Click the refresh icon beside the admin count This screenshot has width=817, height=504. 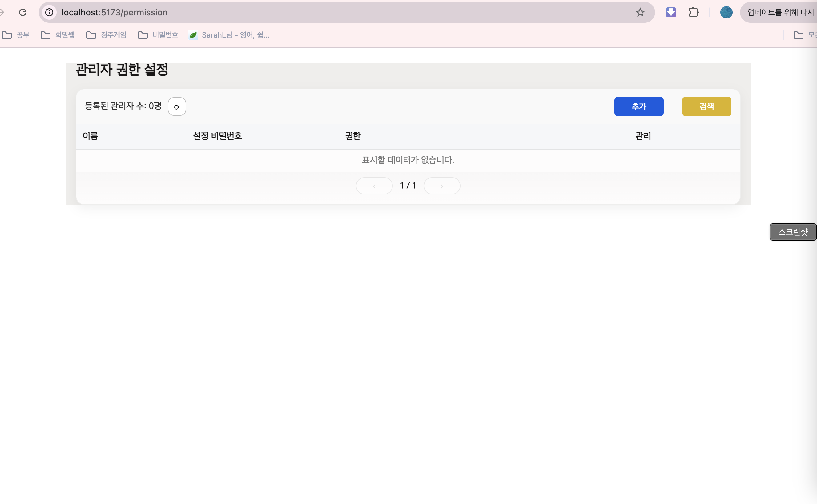(x=177, y=107)
